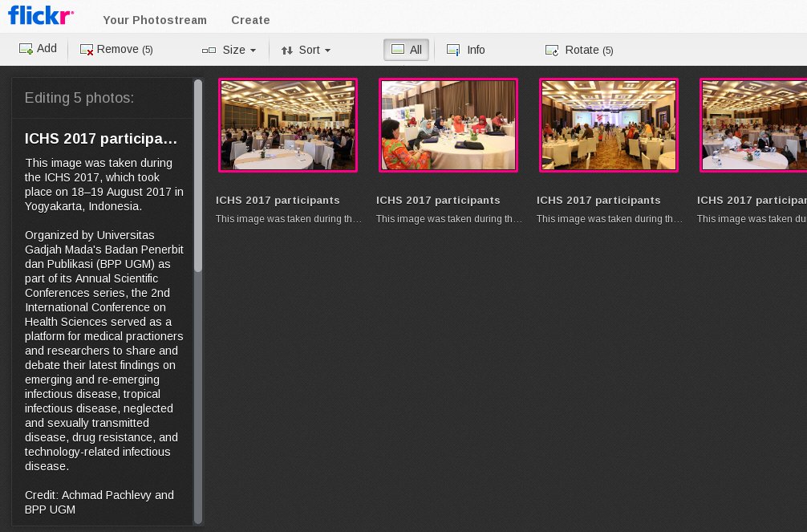Select the fourth partially visible photo
This screenshot has width=807, height=532.
tap(753, 125)
